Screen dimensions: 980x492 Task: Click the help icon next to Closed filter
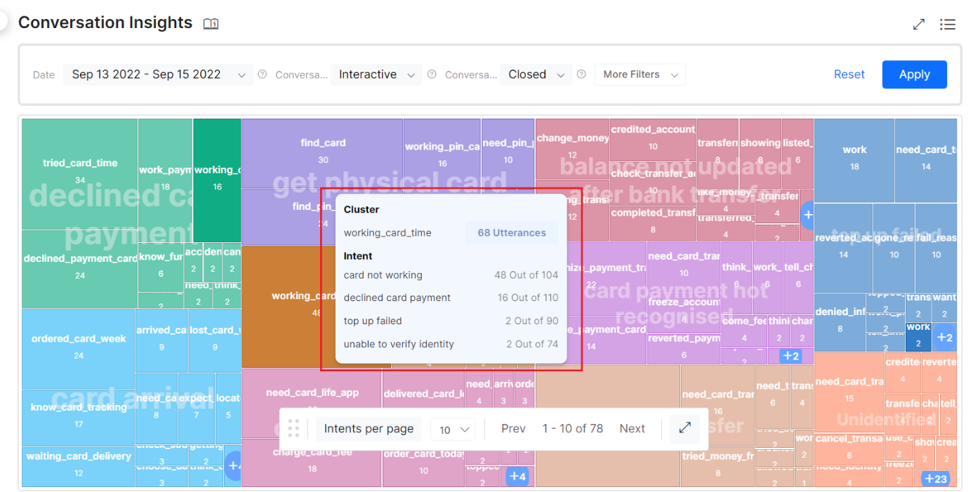(x=581, y=74)
